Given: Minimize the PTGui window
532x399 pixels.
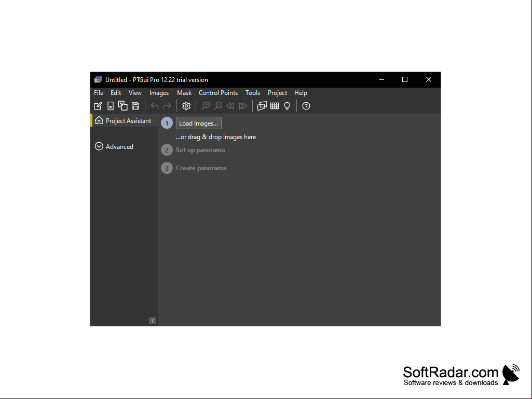Looking at the screenshot, I should (x=381, y=79).
